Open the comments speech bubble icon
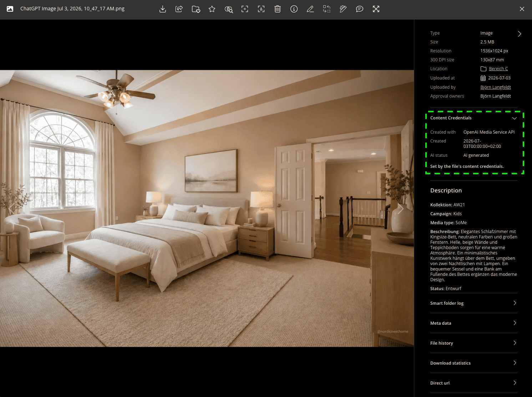 pos(360,9)
